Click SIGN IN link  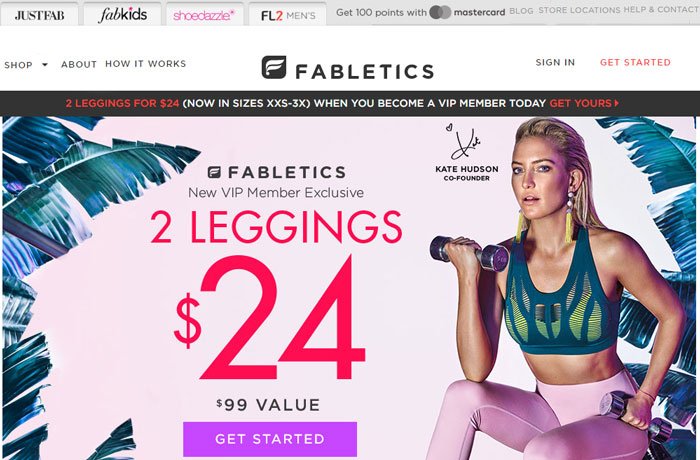coord(555,63)
